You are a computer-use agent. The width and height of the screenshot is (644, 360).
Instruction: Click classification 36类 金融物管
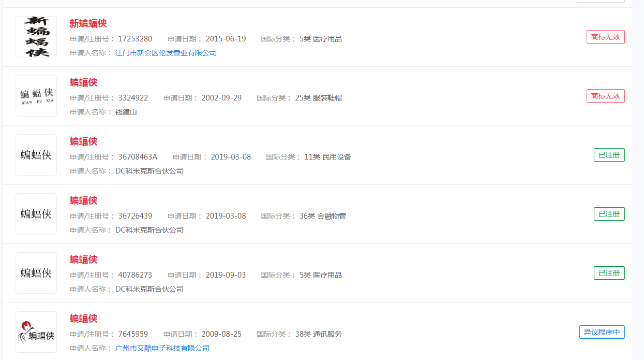tap(323, 216)
